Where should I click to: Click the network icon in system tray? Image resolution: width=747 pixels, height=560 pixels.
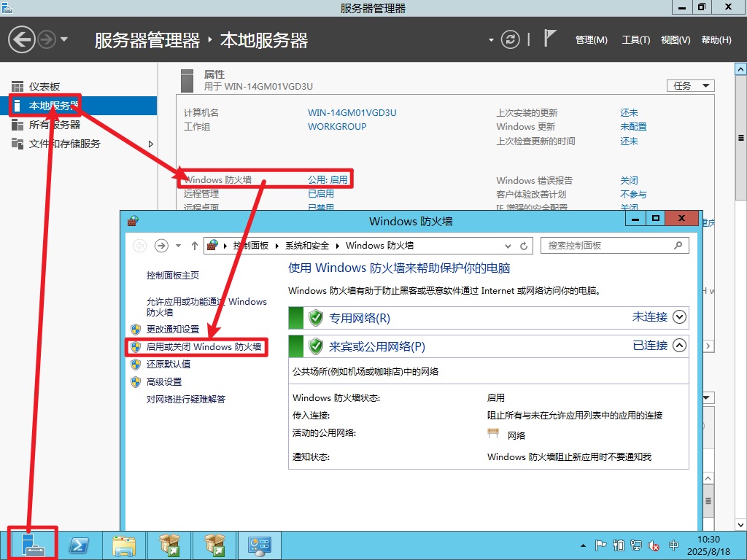[x=635, y=545]
